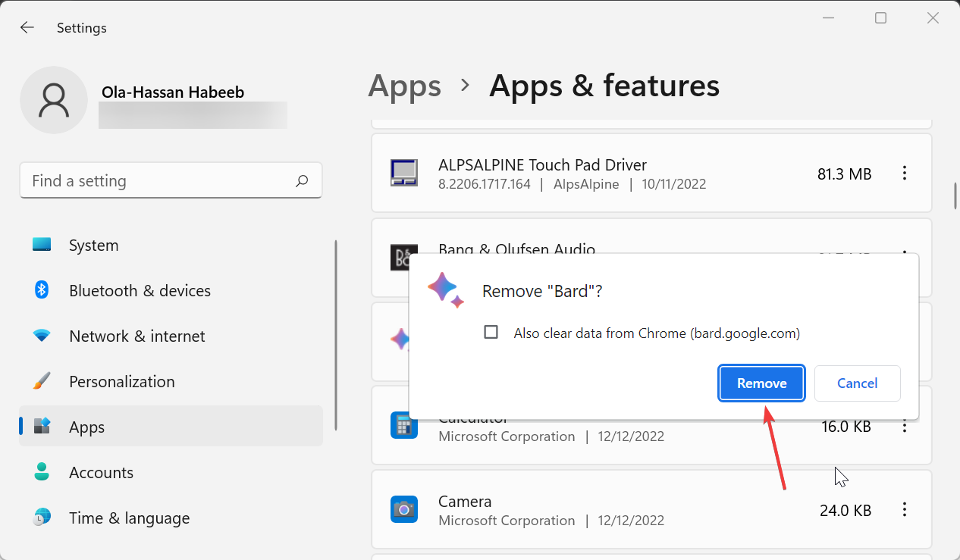Viewport: 960px width, 560px height.
Task: Click the Calculator app icon
Action: click(404, 426)
